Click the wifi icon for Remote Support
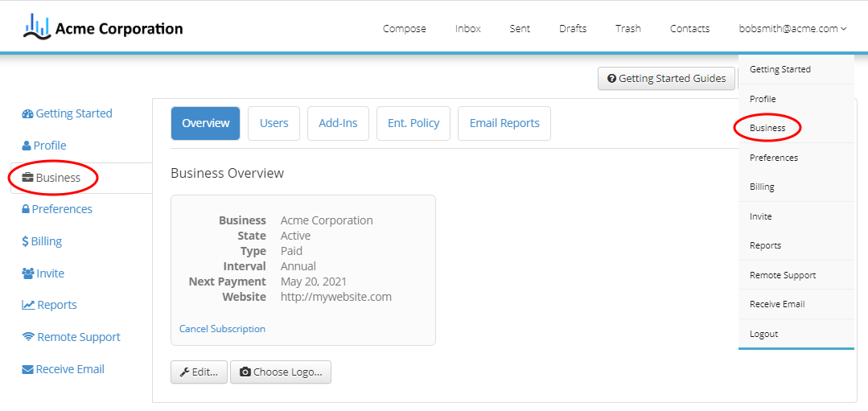Viewport: 868px width, 411px height. [x=28, y=338]
